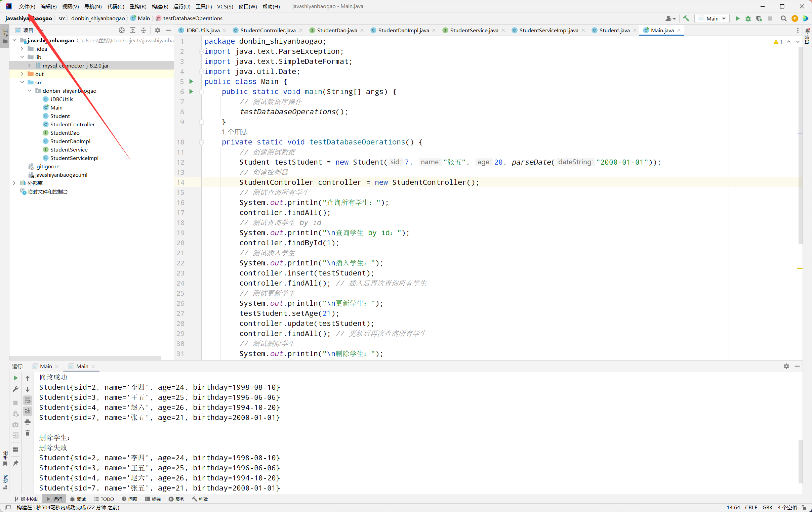Screen dimensions: 812x512
Task: Expand the out folder in project tree
Action: click(x=22, y=74)
